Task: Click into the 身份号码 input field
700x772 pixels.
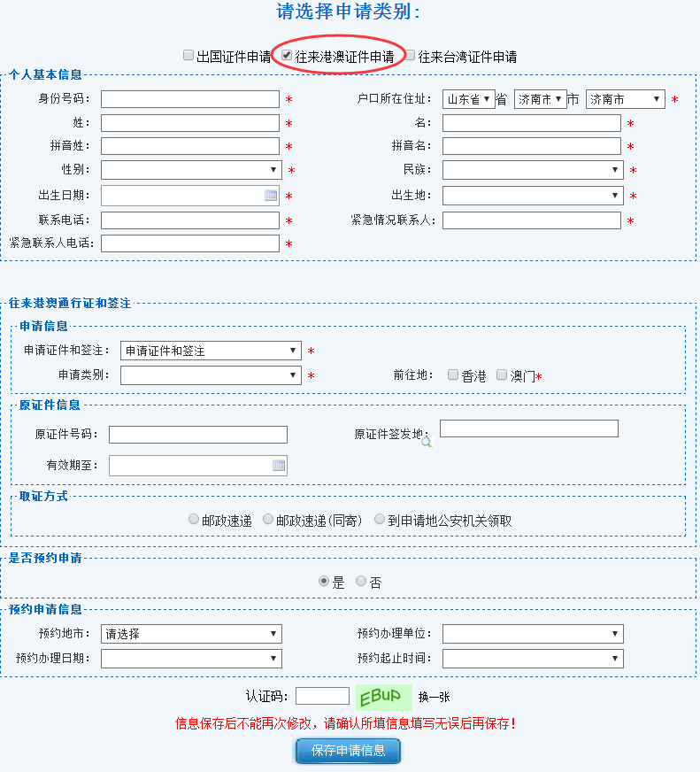Action: click(x=190, y=99)
